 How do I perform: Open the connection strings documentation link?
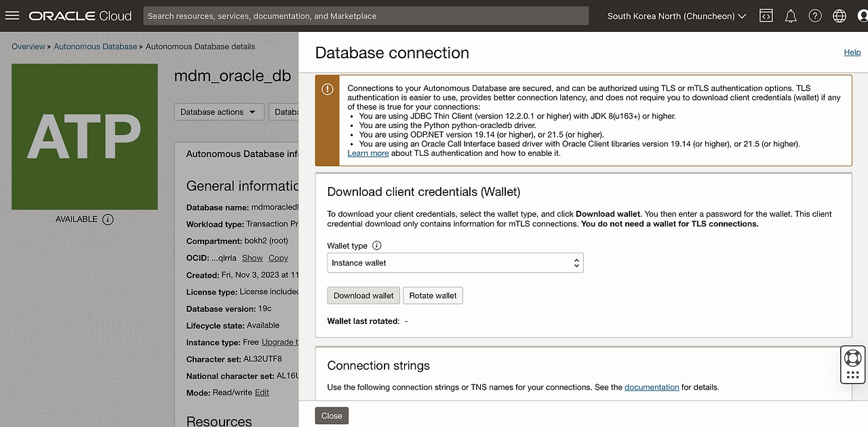652,387
